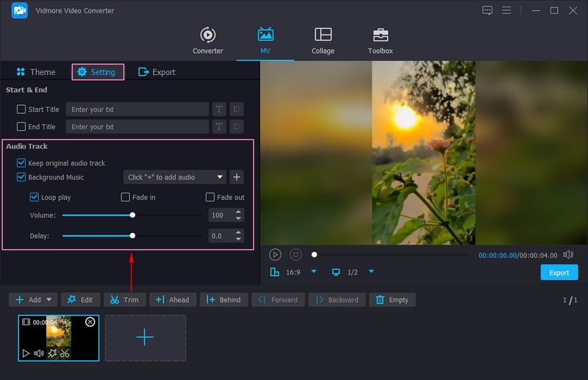This screenshot has height=380, width=588.
Task: Open the 1/2 display scale dropdown
Action: pyautogui.click(x=371, y=272)
